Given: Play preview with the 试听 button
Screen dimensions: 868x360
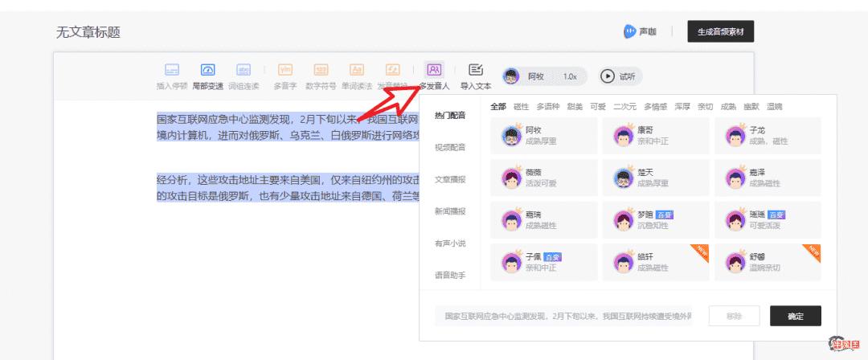Looking at the screenshot, I should [x=620, y=76].
